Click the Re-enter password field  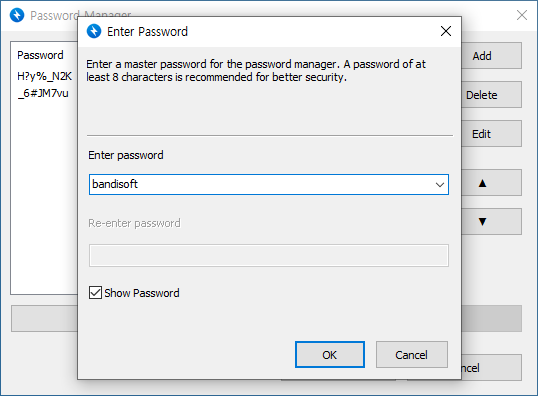(269, 255)
